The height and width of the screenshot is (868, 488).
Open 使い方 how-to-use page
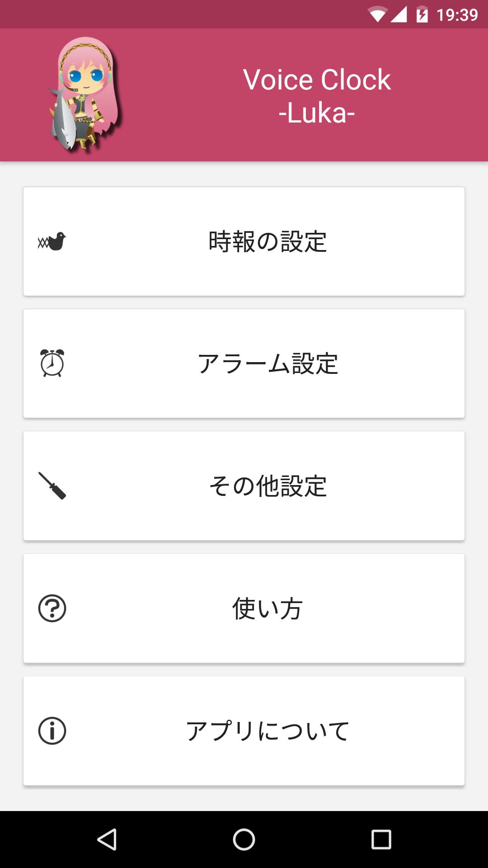pyautogui.click(x=244, y=608)
